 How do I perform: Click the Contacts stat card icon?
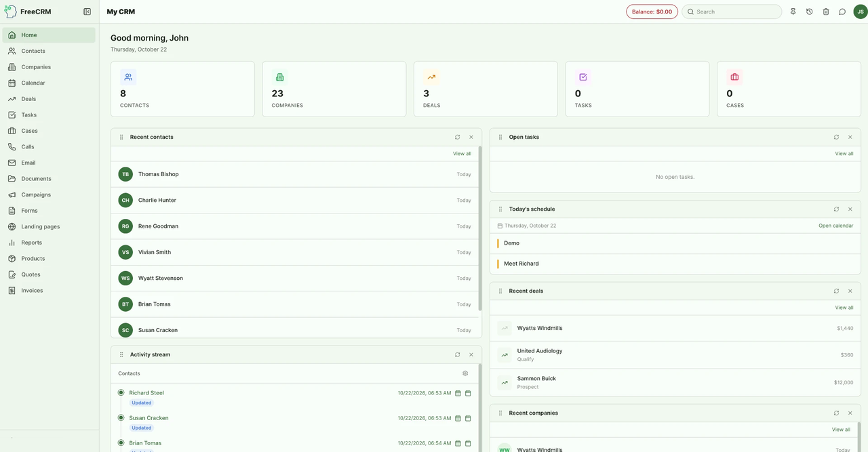[128, 77]
